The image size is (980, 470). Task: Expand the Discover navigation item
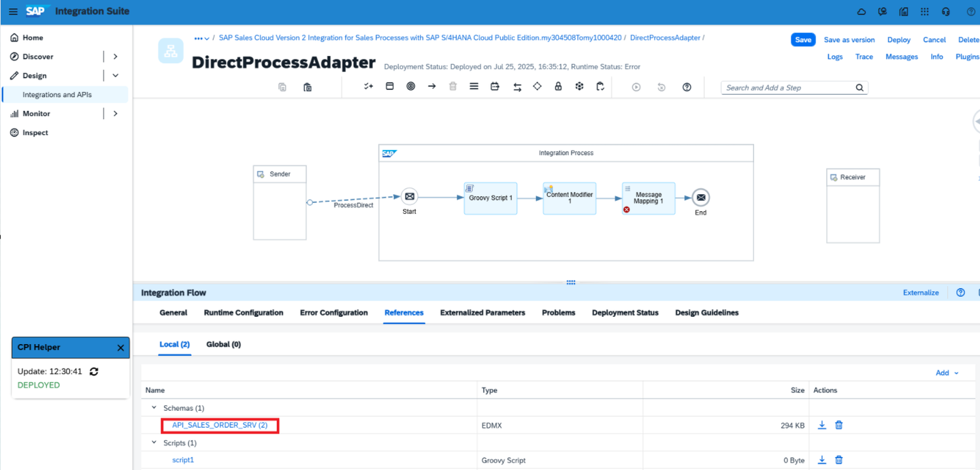click(115, 57)
